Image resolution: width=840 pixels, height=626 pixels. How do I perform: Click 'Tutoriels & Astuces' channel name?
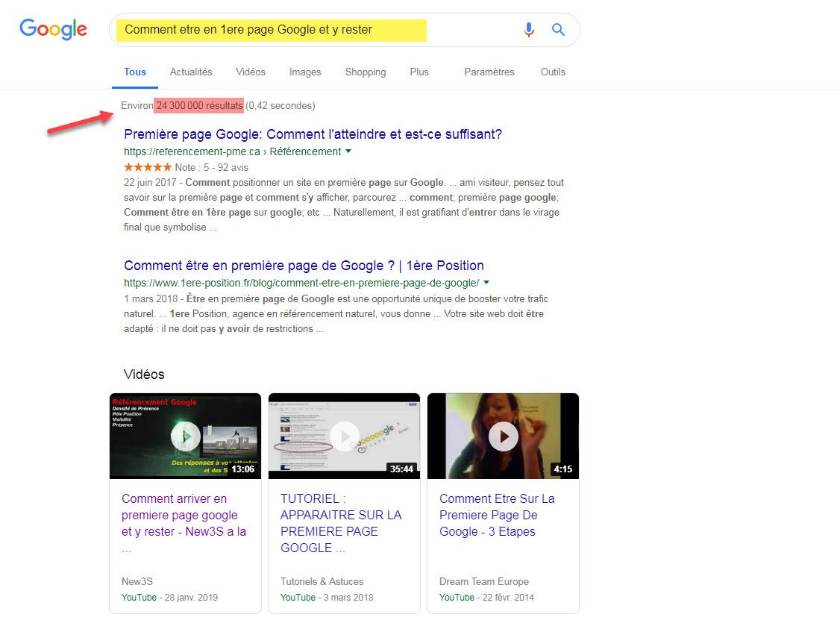pos(322,581)
